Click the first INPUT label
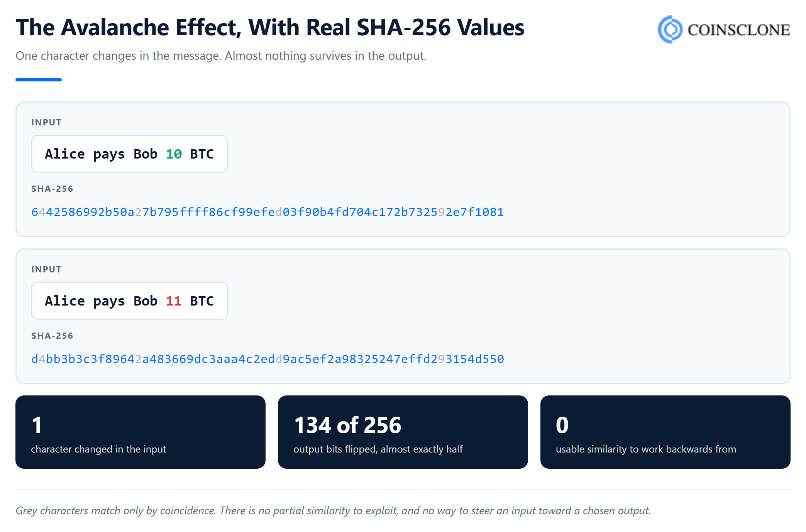Image resolution: width=806 pixels, height=532 pixels. [x=46, y=122]
